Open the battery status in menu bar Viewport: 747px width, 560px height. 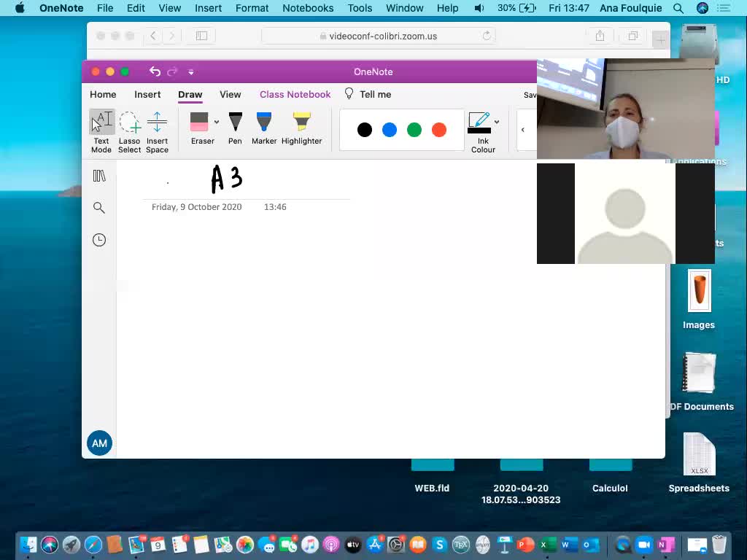(x=517, y=8)
